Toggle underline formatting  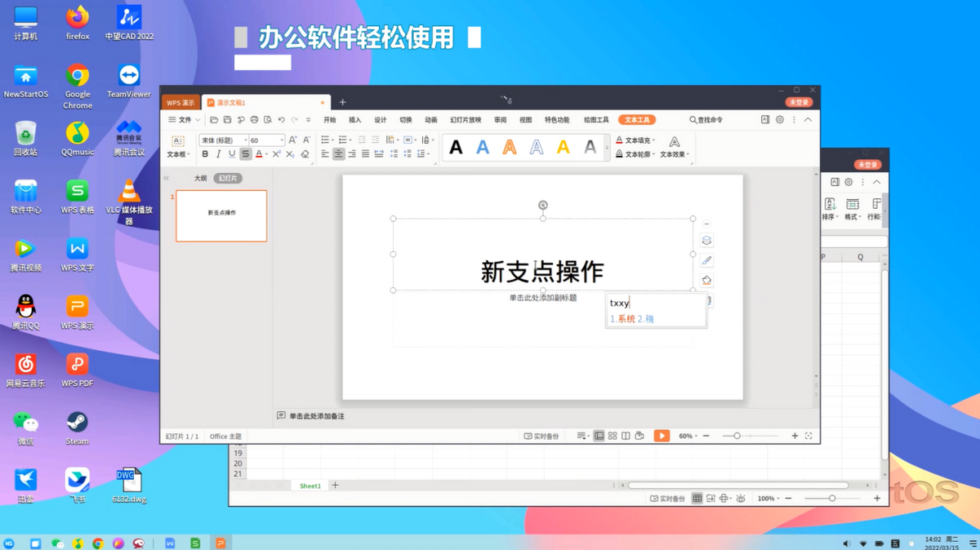coord(233,153)
